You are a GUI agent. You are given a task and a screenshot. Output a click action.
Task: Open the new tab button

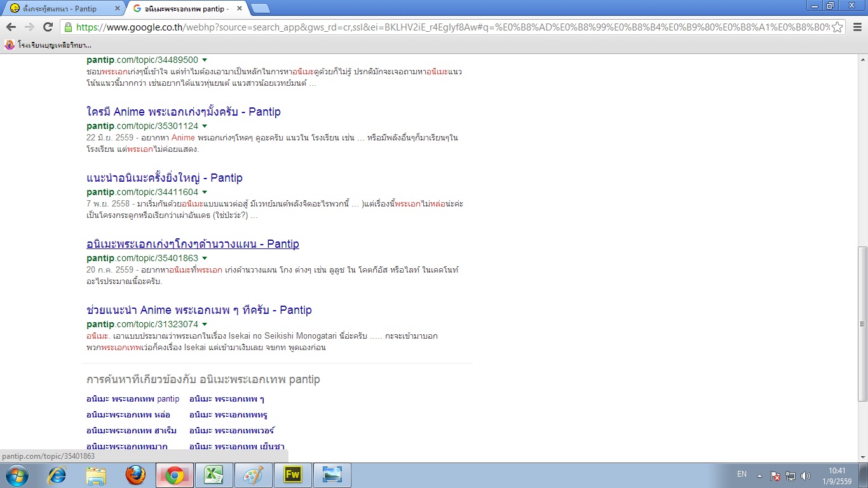click(260, 9)
